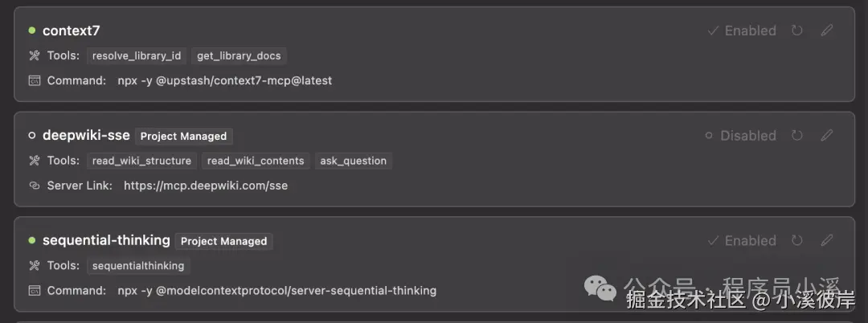Toggle the context7 Enabled switch

coord(742,31)
